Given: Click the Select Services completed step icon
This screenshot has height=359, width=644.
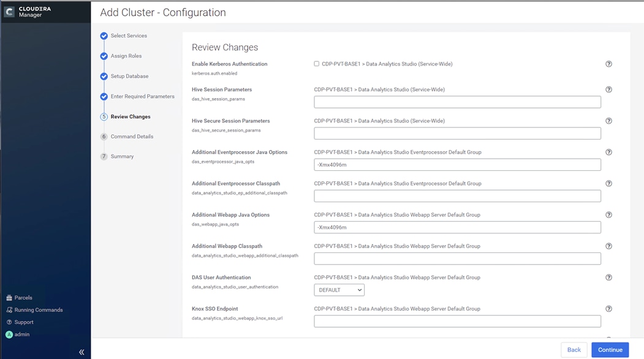Looking at the screenshot, I should point(104,36).
